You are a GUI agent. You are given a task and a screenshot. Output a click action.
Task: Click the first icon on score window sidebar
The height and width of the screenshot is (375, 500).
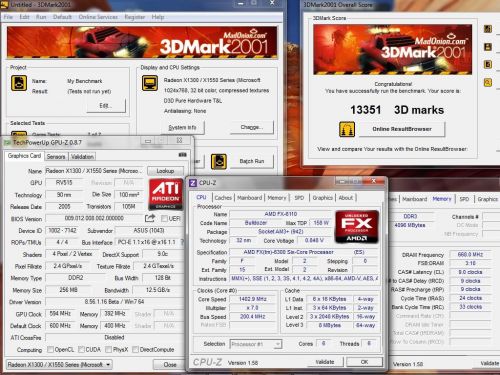click(488, 29)
